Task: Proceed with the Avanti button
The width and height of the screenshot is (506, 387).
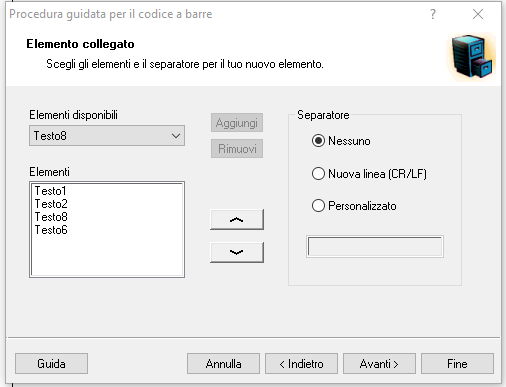Action: [x=379, y=363]
